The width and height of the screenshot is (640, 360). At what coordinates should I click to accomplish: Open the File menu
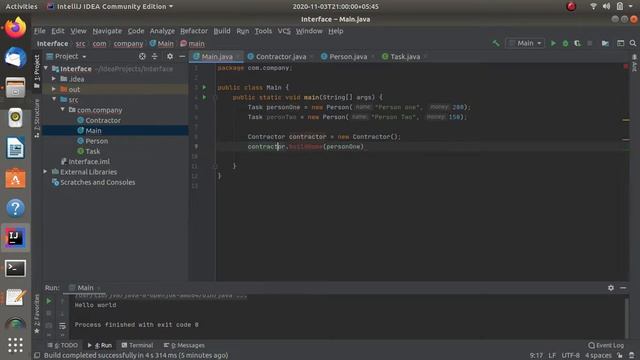tap(40, 31)
